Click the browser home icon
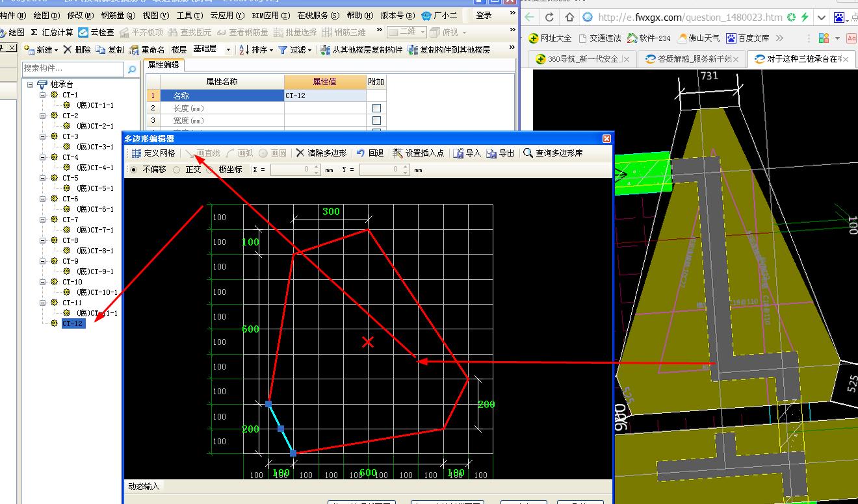The height and width of the screenshot is (504, 858). click(x=570, y=18)
